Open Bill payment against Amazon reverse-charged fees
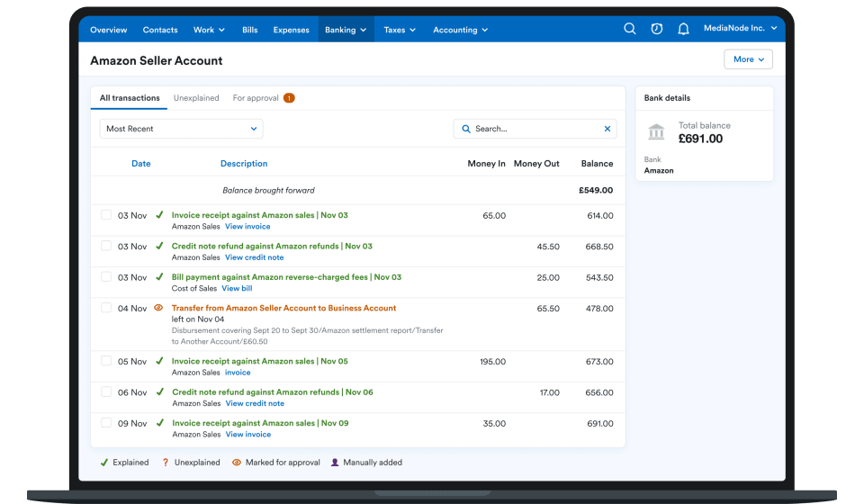The height and width of the screenshot is (504, 864). tap(286, 277)
